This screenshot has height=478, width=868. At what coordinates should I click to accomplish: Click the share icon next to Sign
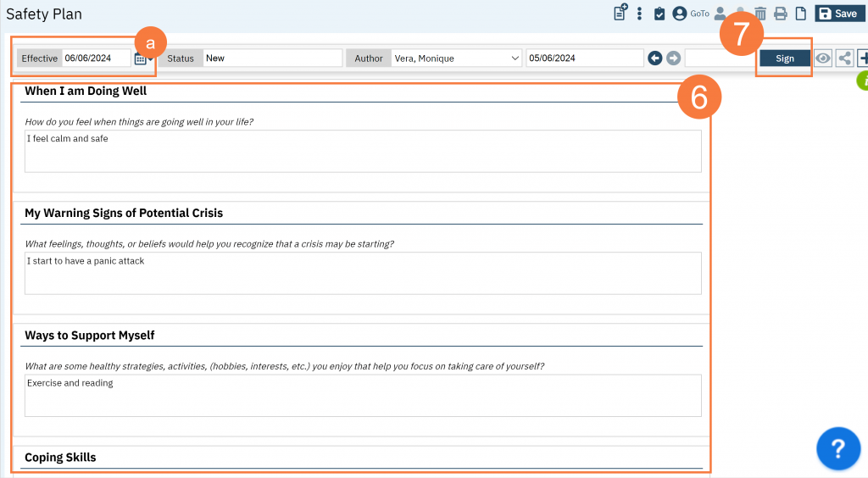(844, 58)
